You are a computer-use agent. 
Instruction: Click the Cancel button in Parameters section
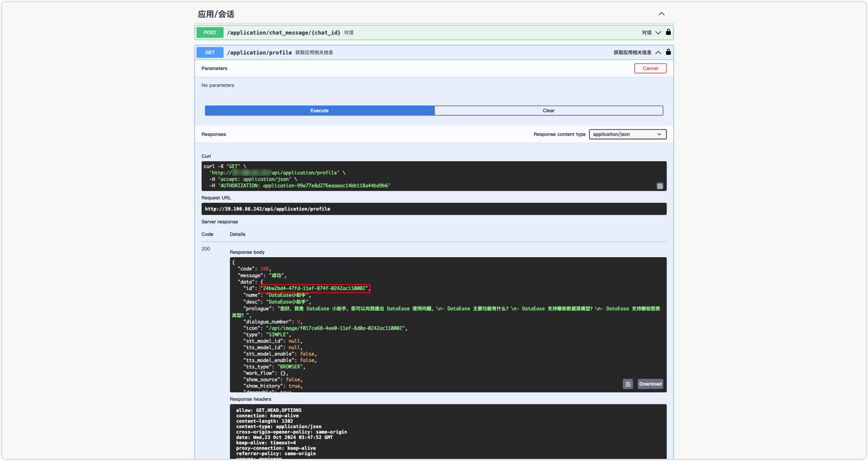point(650,68)
